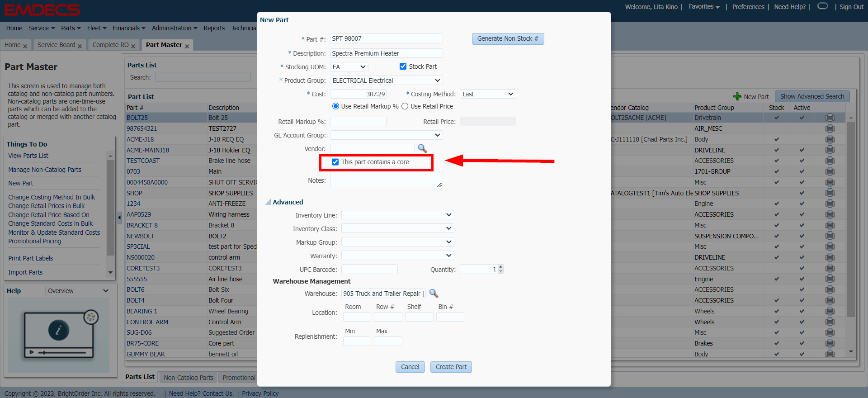868x398 pixels.
Task: Click the printer icon in the DRIVELINE ACME-MAINJ18 row
Action: [x=830, y=150]
